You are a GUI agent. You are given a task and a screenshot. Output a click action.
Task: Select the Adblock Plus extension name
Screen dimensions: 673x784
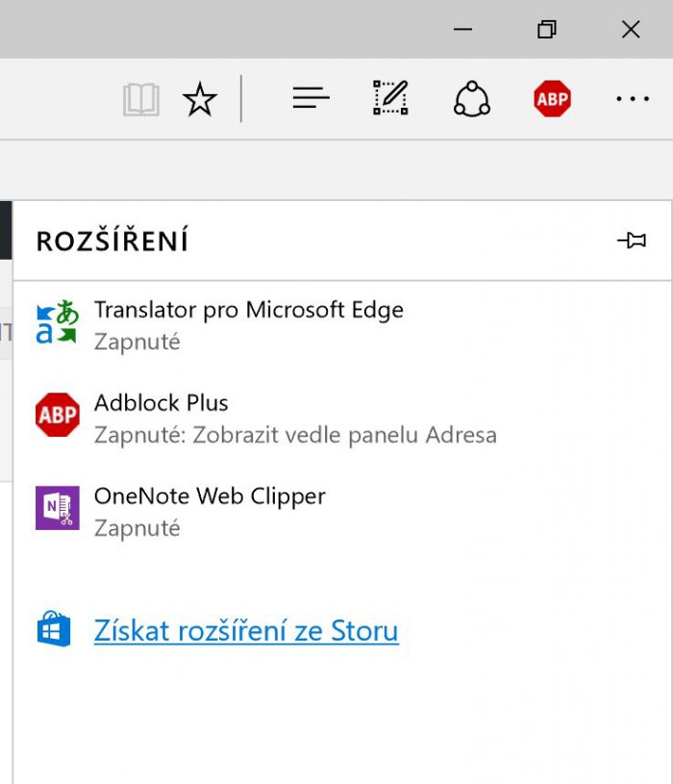[162, 402]
